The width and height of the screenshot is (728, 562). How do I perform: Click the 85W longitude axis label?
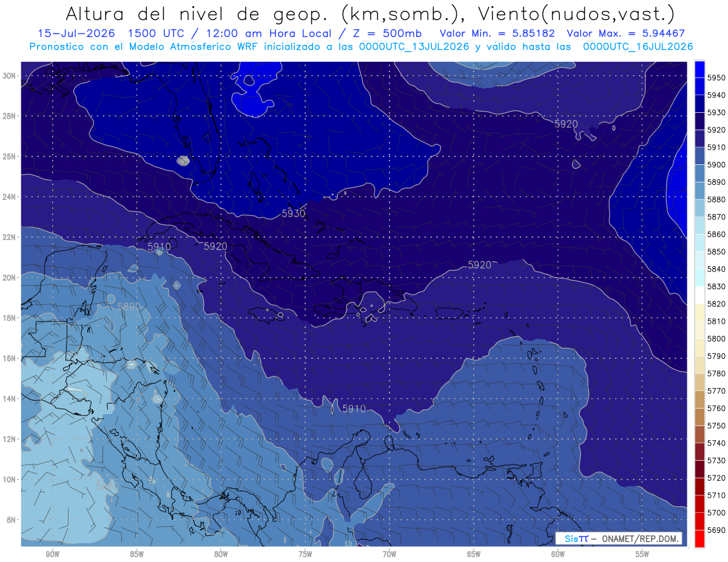[x=136, y=554]
